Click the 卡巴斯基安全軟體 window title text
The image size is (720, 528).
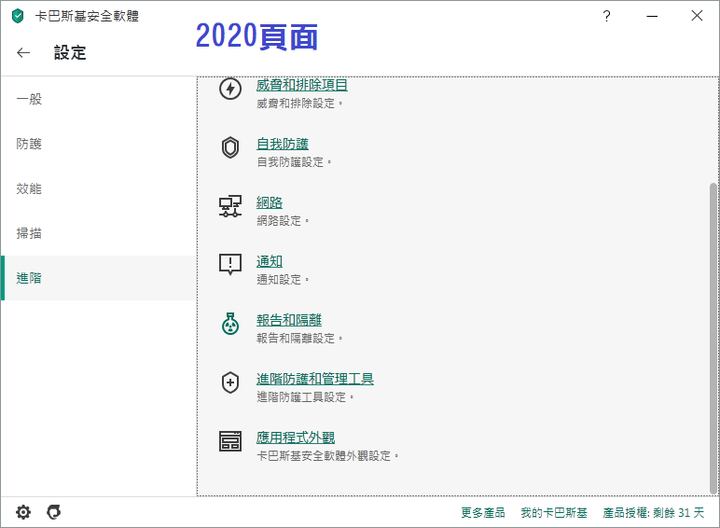[87, 16]
